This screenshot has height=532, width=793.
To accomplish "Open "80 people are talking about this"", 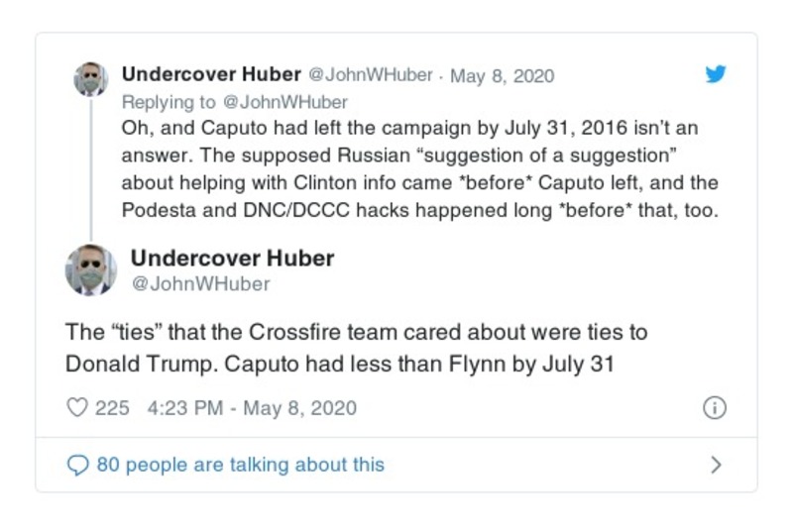I will tap(240, 465).
